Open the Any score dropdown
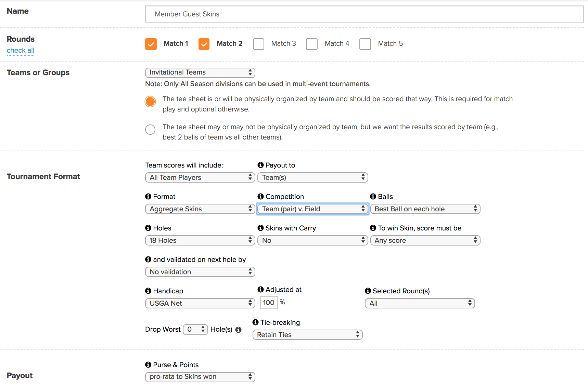588x385 pixels. [425, 240]
